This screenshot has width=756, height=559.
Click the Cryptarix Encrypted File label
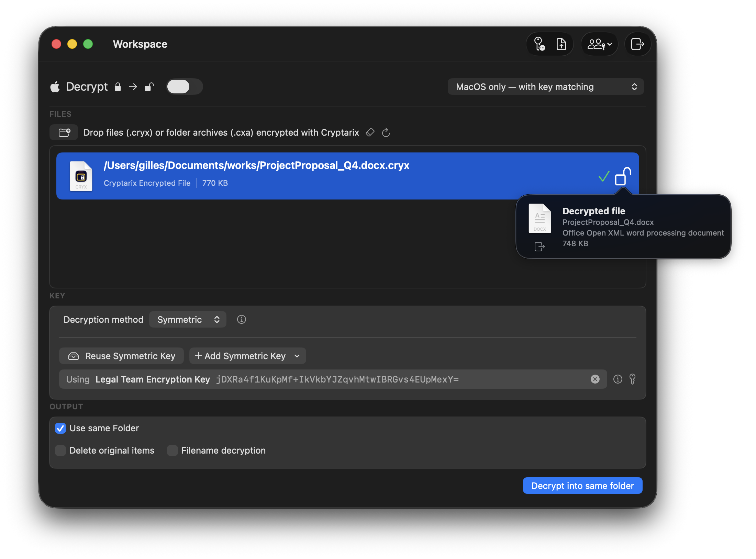coord(147,183)
